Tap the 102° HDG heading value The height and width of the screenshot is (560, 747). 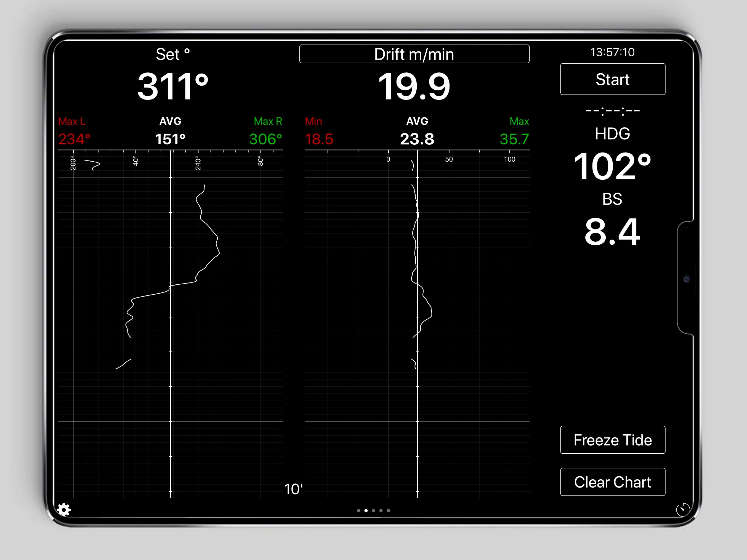[x=612, y=166]
